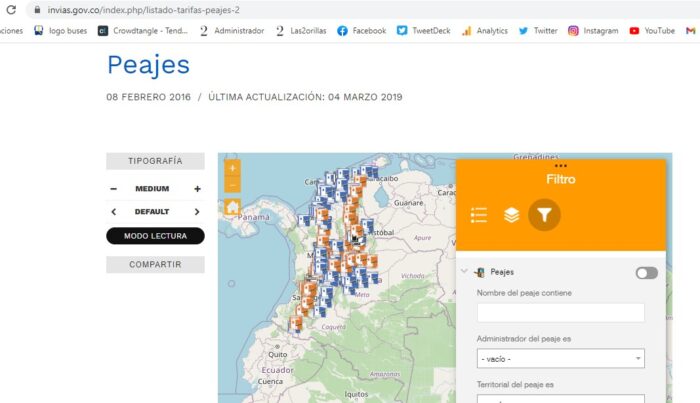Toggle the Peajes filter switch
This screenshot has height=403, width=700.
(646, 273)
